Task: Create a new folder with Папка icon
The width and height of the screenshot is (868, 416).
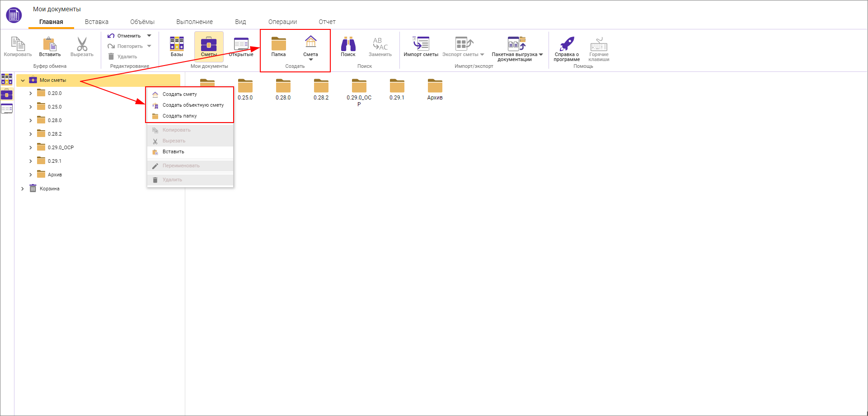Action: click(x=278, y=44)
